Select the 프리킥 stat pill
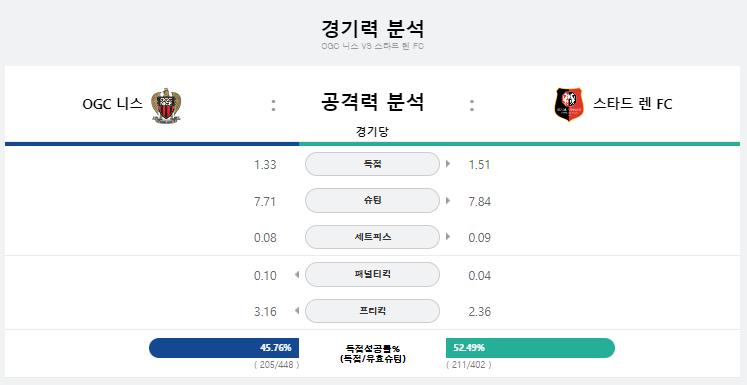Viewport: 747px width, 385px height. pyautogui.click(x=372, y=311)
